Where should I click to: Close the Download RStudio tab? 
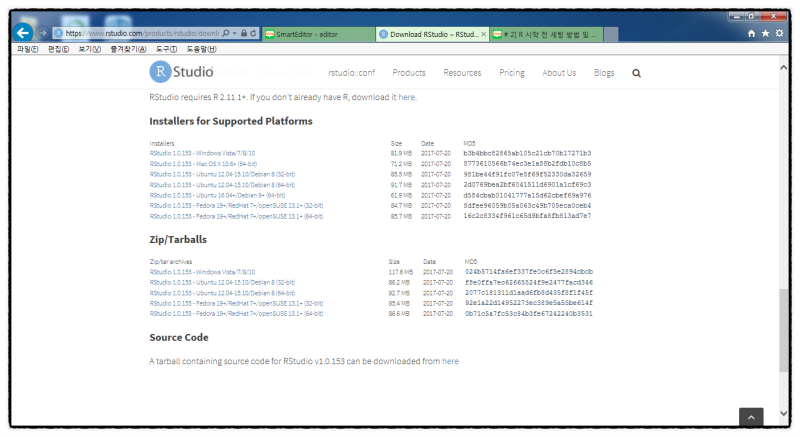click(x=483, y=34)
